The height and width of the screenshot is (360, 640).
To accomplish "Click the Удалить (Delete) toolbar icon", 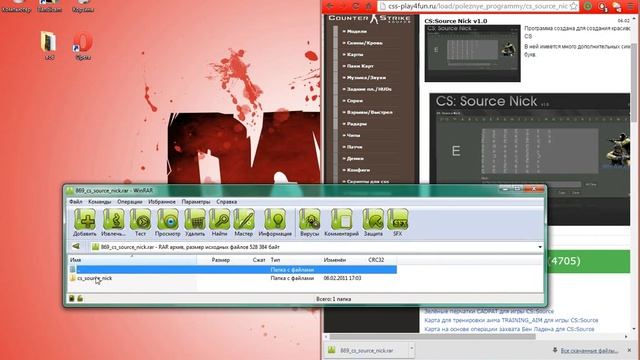I will (x=195, y=222).
